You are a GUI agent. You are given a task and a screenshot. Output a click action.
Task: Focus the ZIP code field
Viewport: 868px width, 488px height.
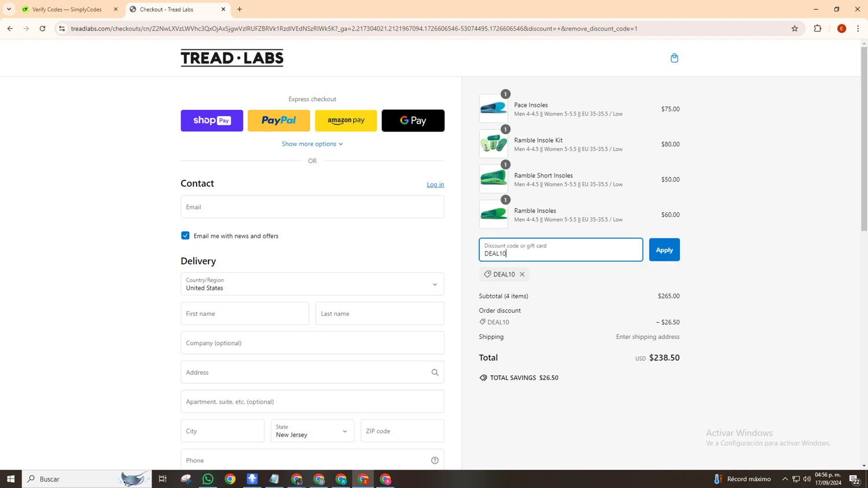point(402,431)
